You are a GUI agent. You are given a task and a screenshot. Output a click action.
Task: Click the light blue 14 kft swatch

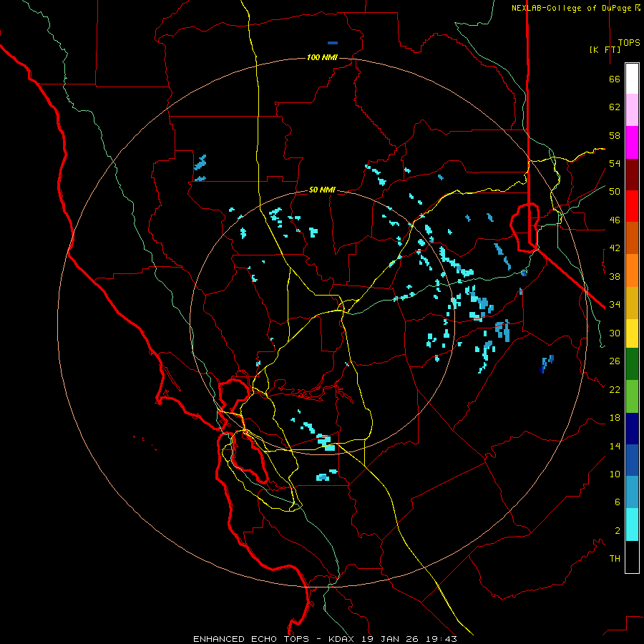632,492
